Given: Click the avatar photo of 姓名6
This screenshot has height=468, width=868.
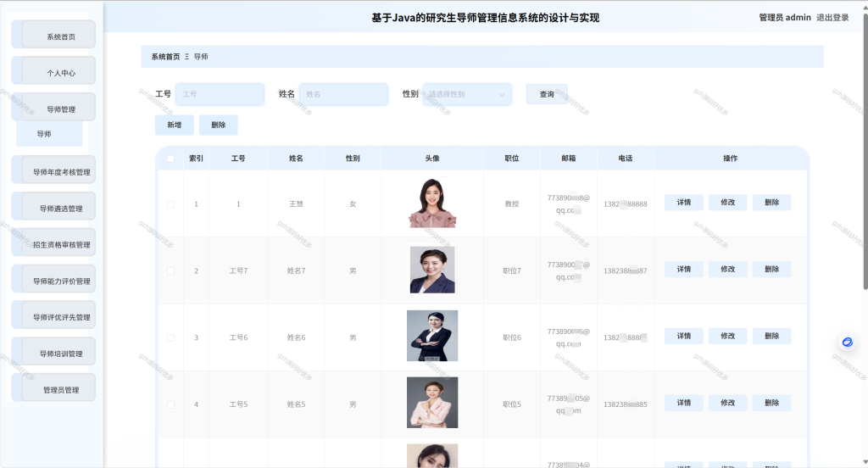Looking at the screenshot, I should tap(432, 336).
